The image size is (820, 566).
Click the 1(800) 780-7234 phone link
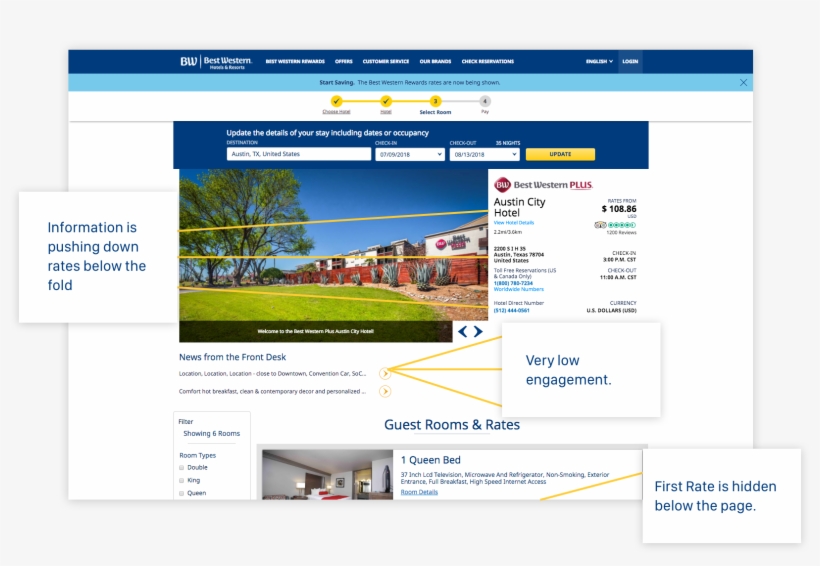(513, 283)
